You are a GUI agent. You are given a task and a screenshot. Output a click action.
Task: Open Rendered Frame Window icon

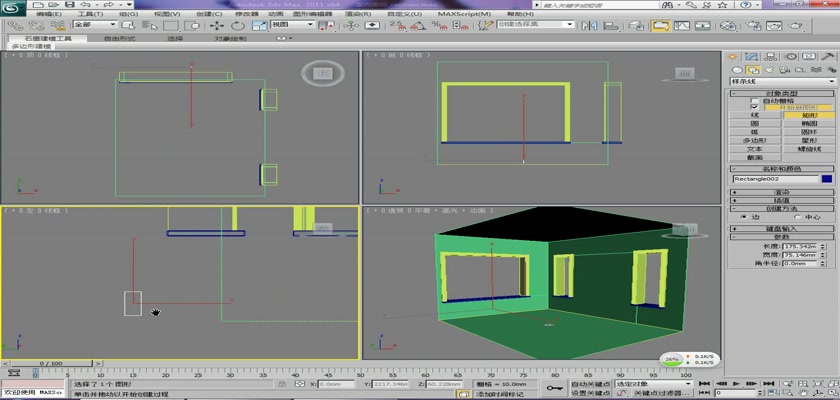(774, 25)
